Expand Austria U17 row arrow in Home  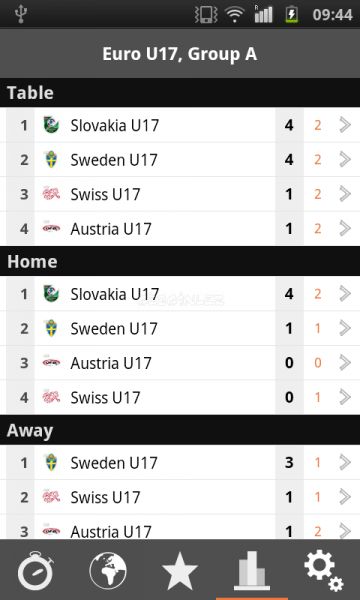click(x=345, y=363)
